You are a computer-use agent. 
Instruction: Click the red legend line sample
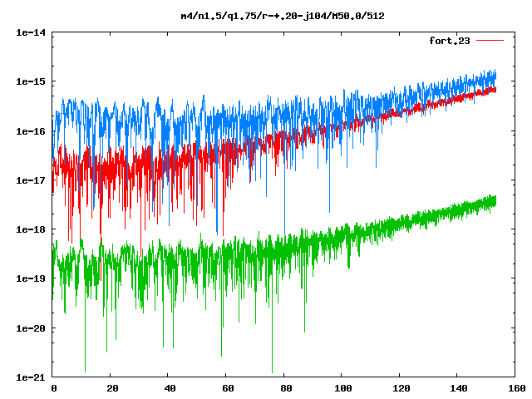tap(490, 41)
